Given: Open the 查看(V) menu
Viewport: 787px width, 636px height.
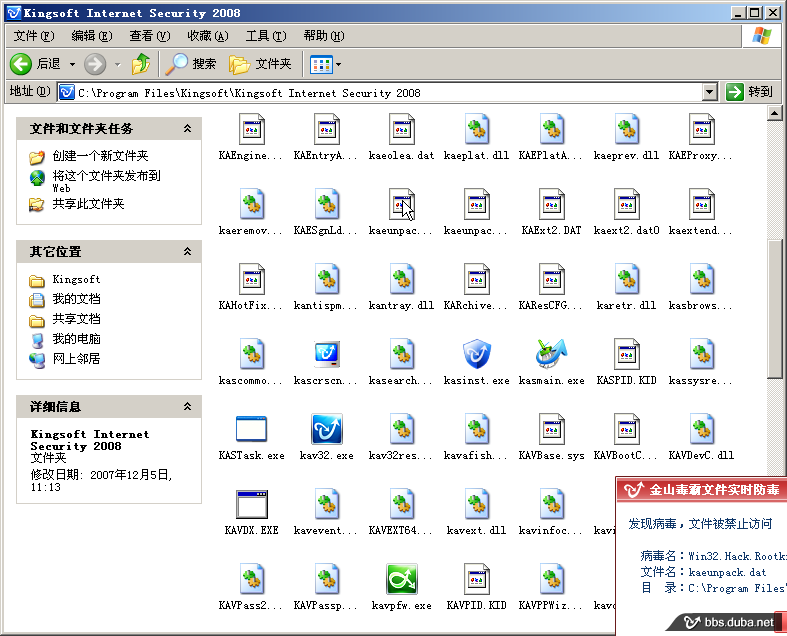Looking at the screenshot, I should coord(150,36).
